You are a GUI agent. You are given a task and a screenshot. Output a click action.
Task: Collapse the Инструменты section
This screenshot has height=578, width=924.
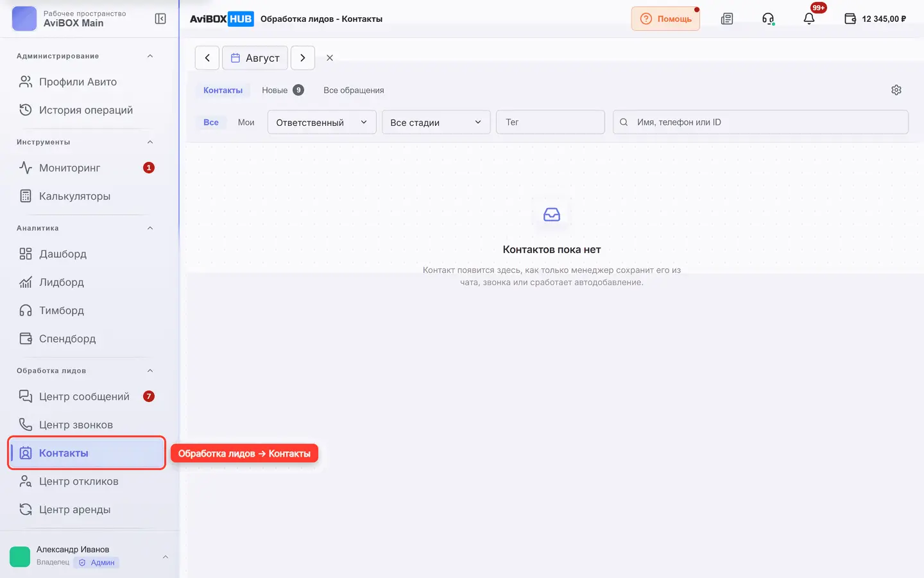click(x=150, y=142)
